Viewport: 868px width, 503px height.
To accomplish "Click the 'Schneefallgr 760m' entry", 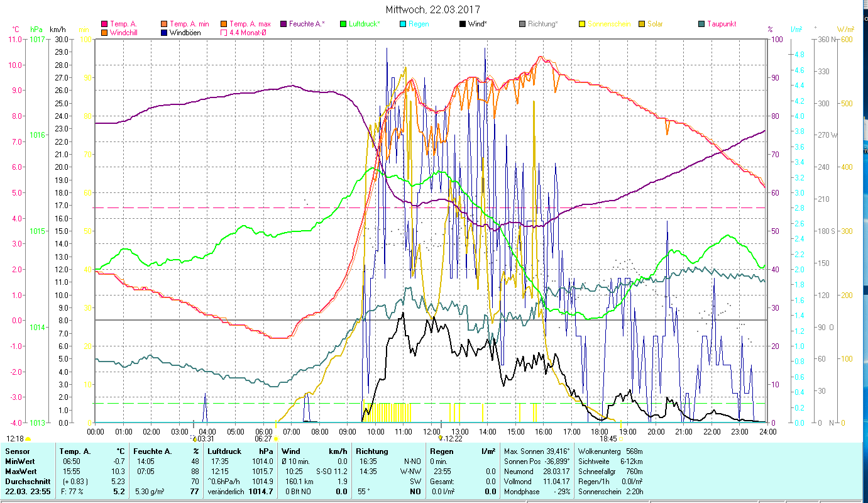I will [x=610, y=472].
